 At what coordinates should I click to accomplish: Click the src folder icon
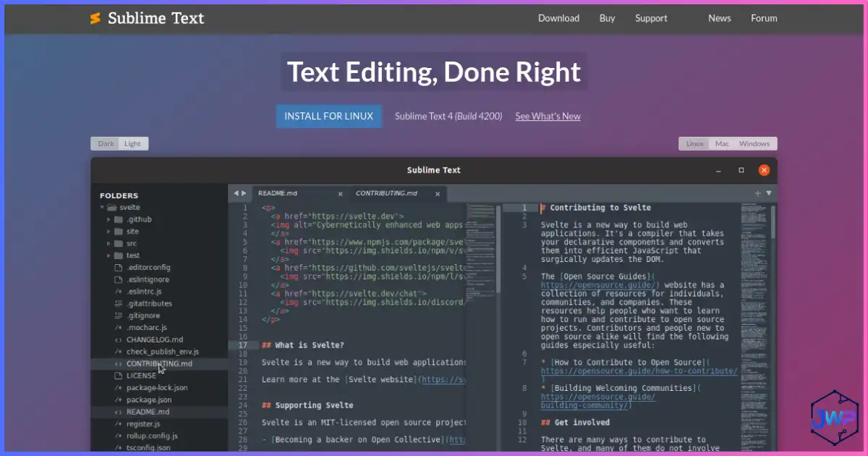pos(119,243)
